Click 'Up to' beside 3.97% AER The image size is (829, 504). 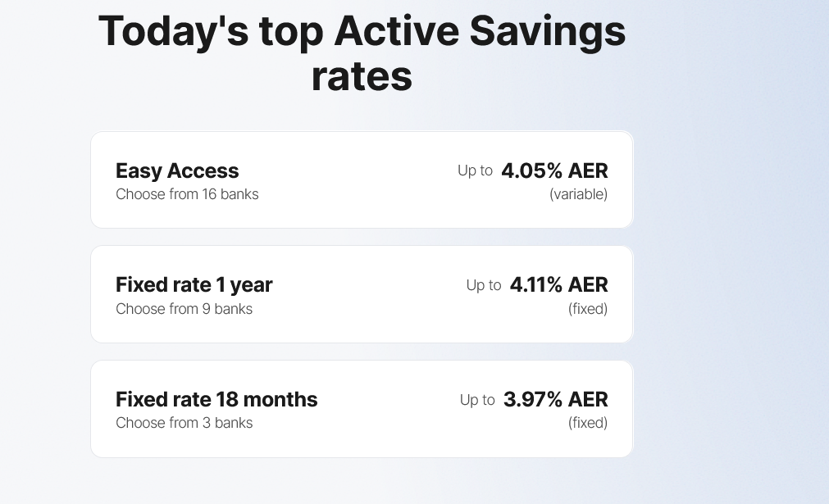[x=477, y=400]
